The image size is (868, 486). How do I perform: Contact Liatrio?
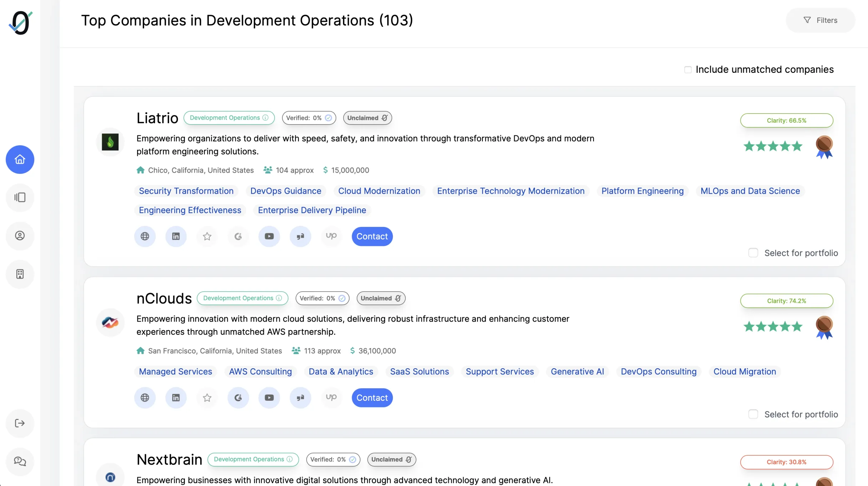pos(372,236)
